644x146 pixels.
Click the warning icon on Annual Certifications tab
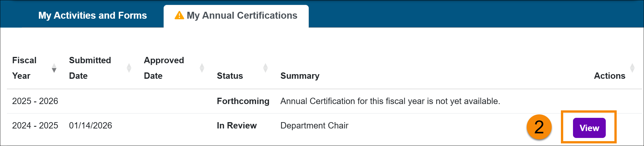click(179, 15)
